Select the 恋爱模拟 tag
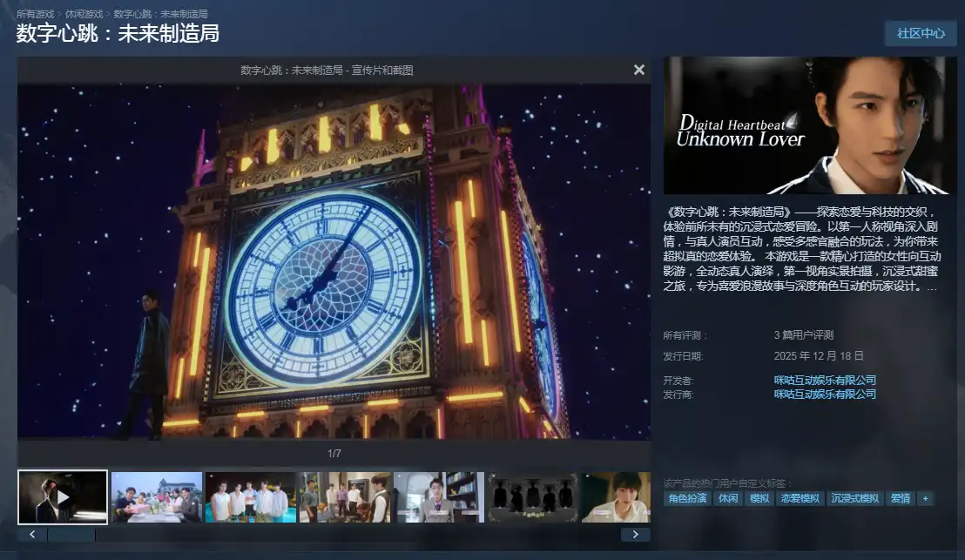Screen dimensions: 965x560 tap(799, 498)
